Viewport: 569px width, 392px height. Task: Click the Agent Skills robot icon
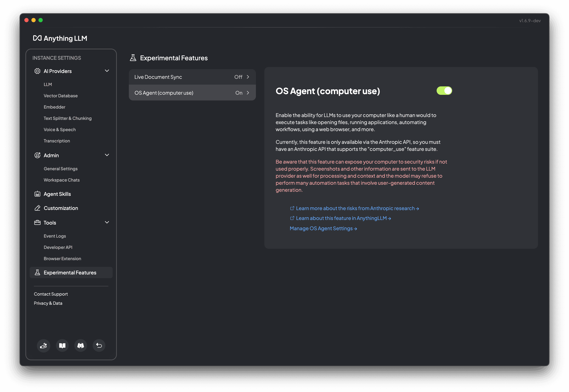[37, 194]
